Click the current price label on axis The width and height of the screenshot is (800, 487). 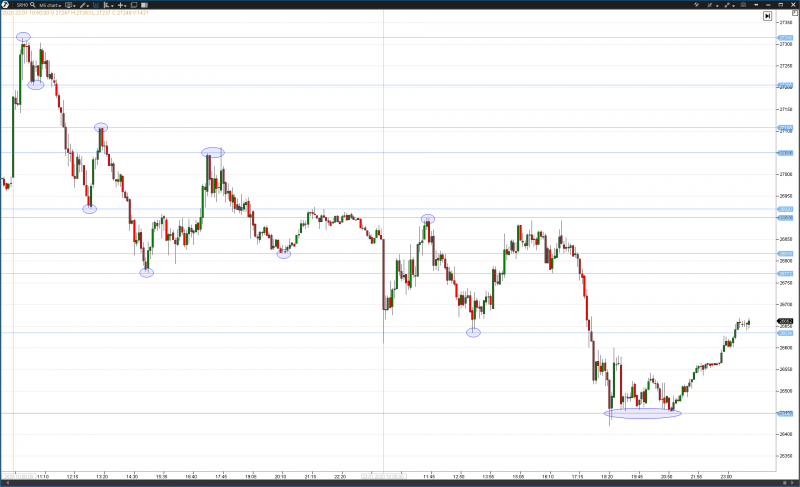785,322
